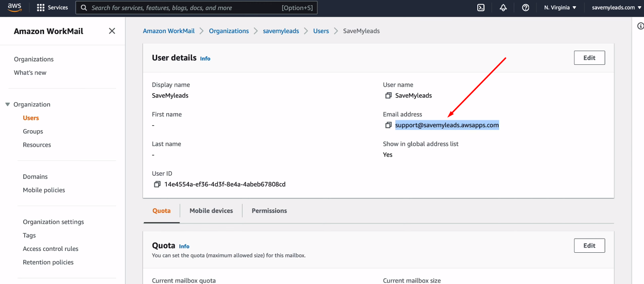Open Domains in the sidebar

(35, 177)
